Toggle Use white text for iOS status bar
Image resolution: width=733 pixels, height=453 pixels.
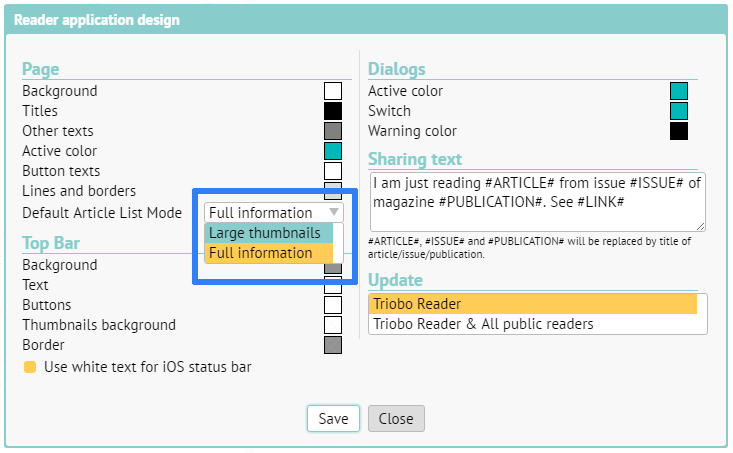[x=30, y=367]
